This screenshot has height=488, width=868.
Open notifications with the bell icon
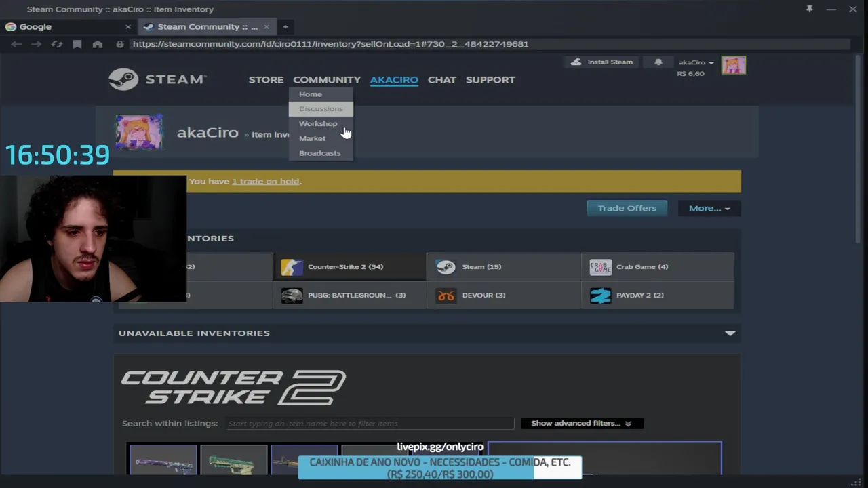(658, 62)
